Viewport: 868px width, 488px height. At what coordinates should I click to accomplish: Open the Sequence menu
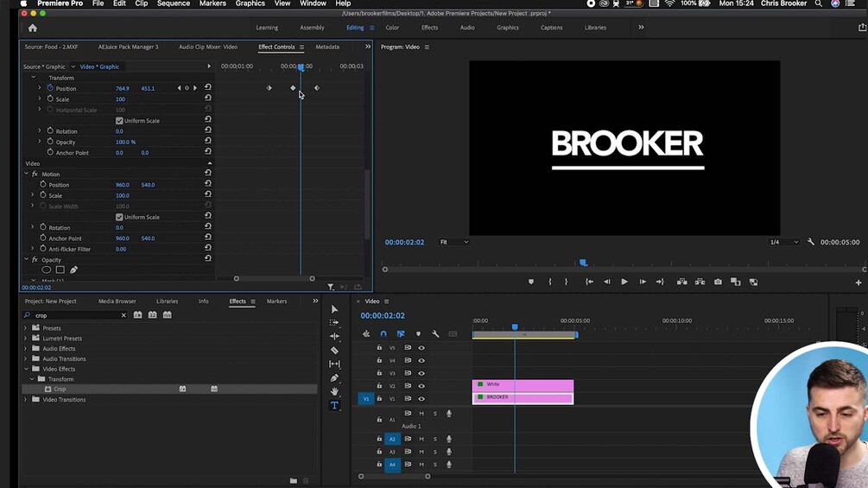174,3
